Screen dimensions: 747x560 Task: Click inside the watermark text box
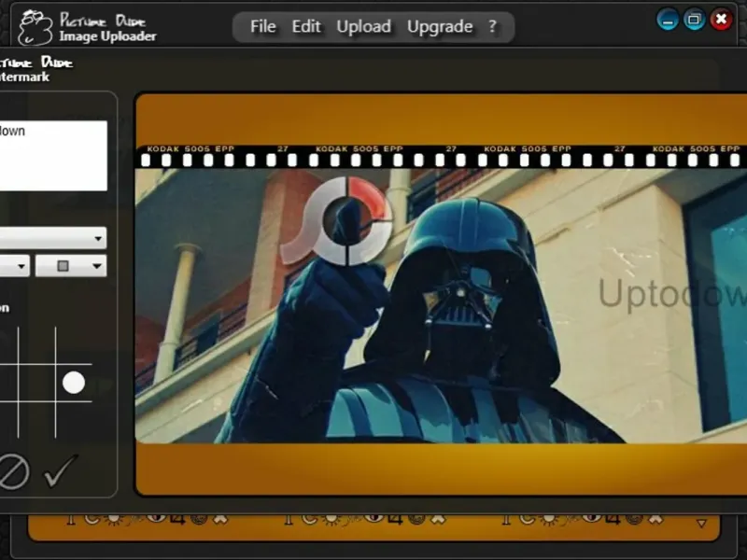(x=53, y=156)
